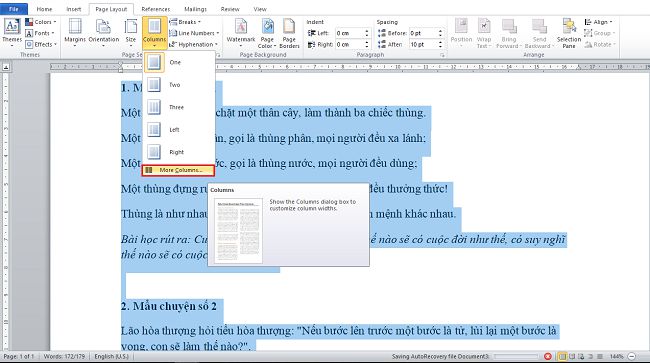Open the File tab

point(14,9)
